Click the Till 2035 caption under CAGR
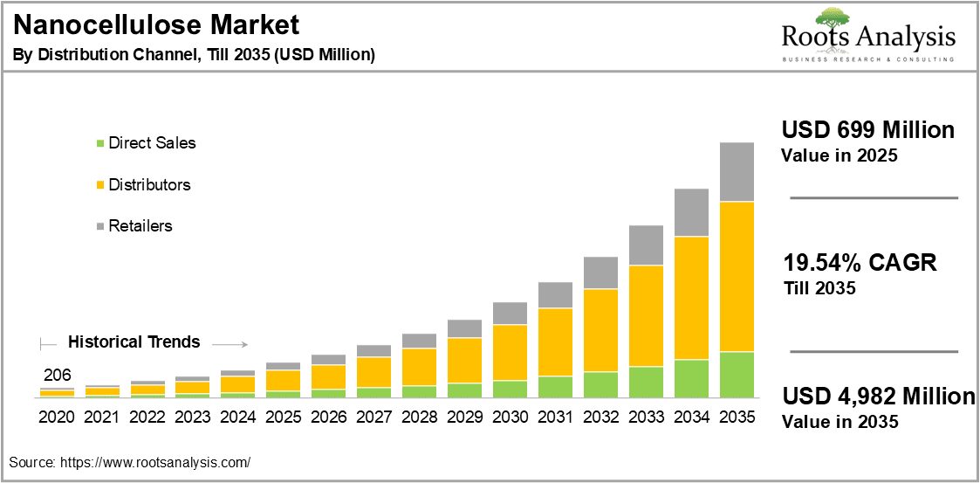The width and height of the screenshot is (980, 483). click(x=819, y=288)
